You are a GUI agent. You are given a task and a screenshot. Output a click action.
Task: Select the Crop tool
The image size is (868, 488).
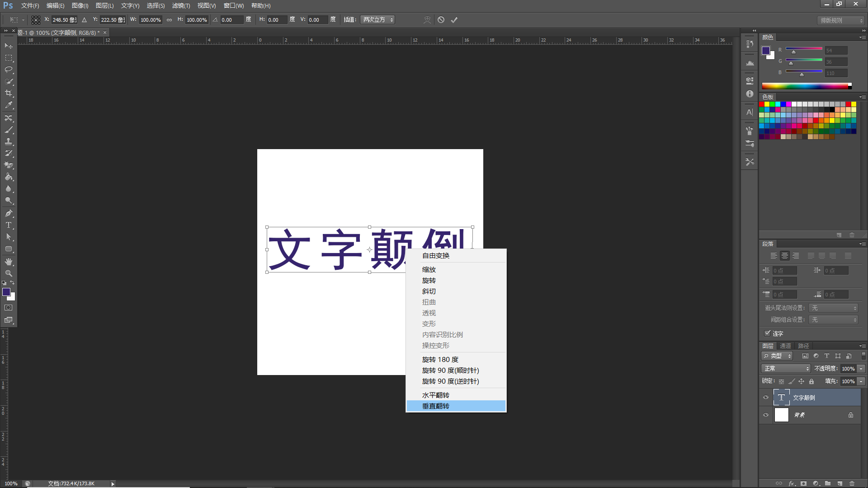coord(8,93)
